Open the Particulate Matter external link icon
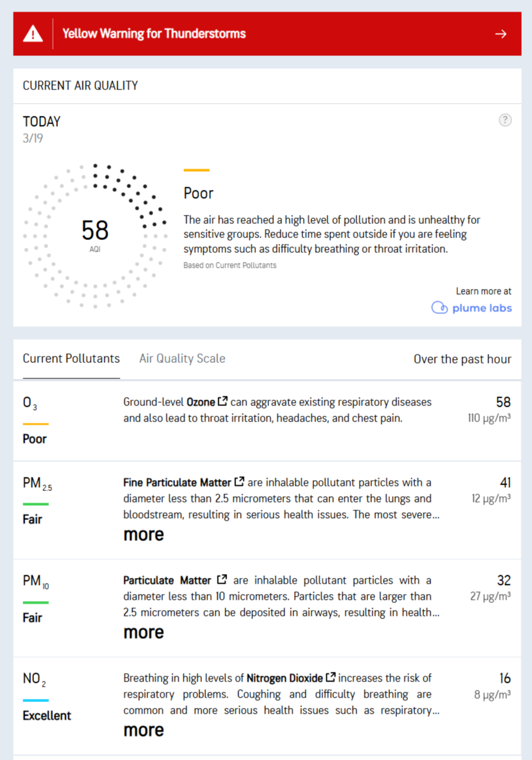The image size is (532, 760). point(222,580)
